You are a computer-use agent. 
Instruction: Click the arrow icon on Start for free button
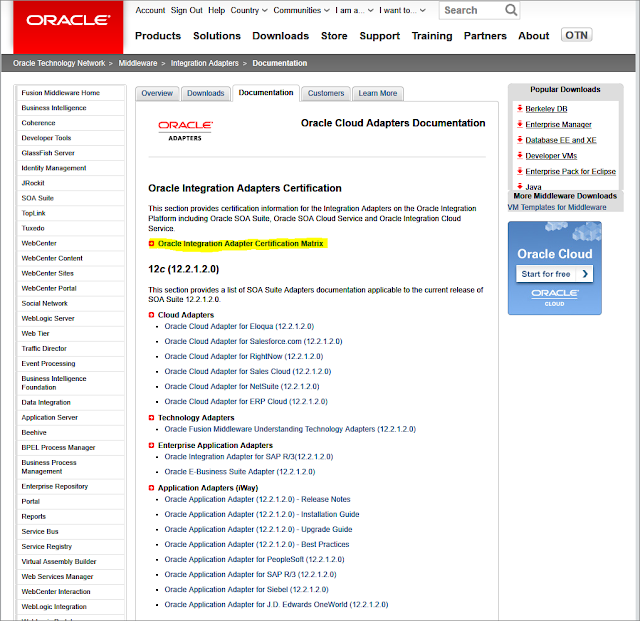click(x=585, y=274)
